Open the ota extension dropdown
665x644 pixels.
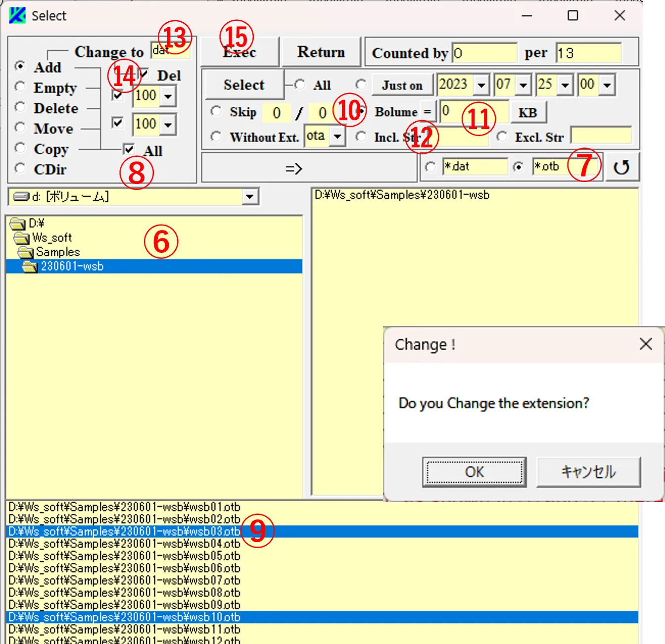click(x=337, y=136)
